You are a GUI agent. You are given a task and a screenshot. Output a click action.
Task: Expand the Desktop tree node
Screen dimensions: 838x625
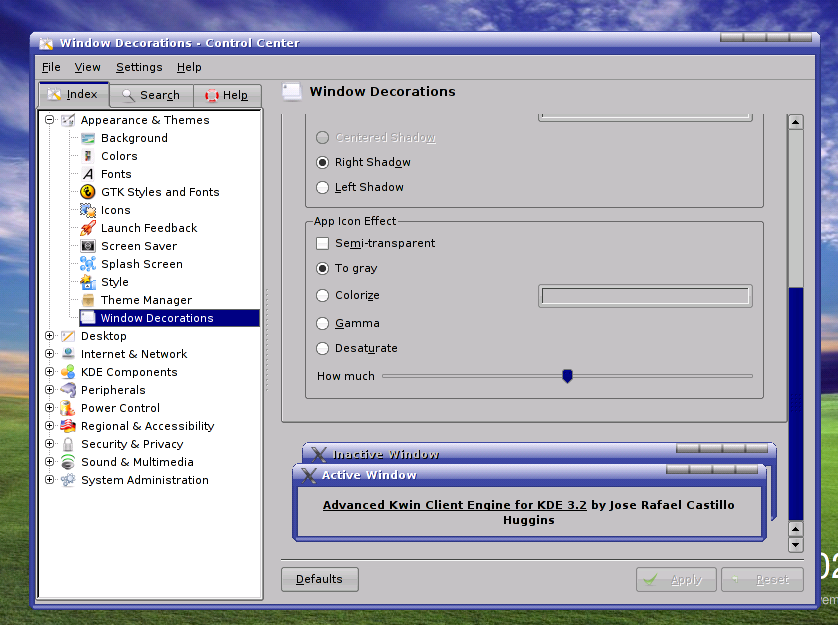tap(49, 336)
